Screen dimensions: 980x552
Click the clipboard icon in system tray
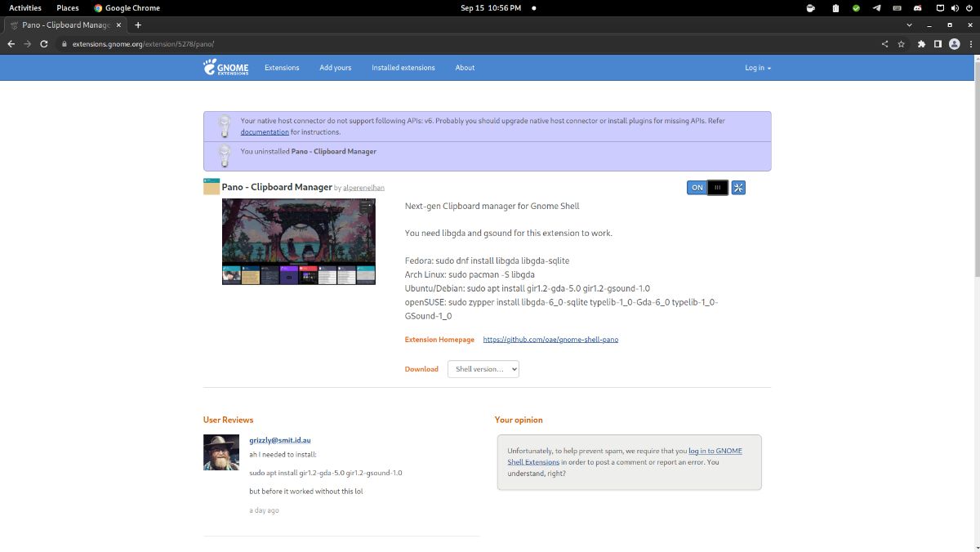(835, 7)
